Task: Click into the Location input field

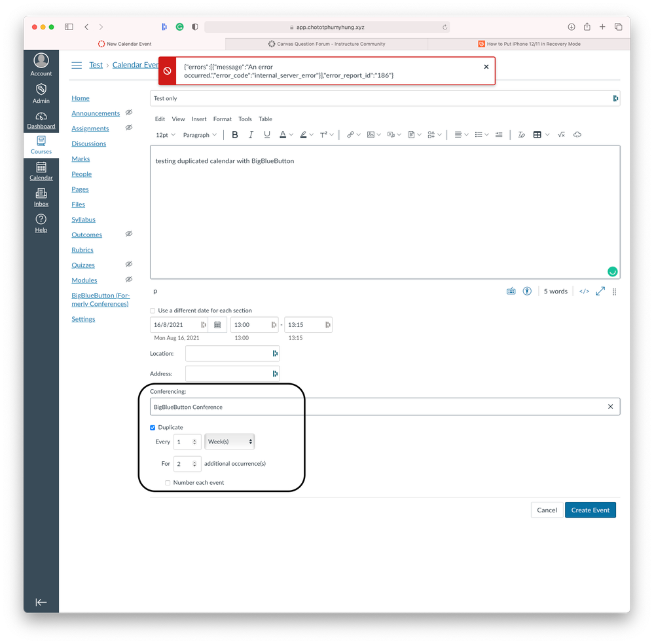Action: tap(232, 354)
